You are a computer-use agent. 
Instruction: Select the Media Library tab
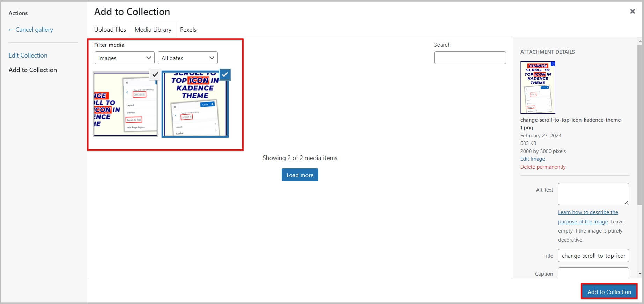(153, 30)
